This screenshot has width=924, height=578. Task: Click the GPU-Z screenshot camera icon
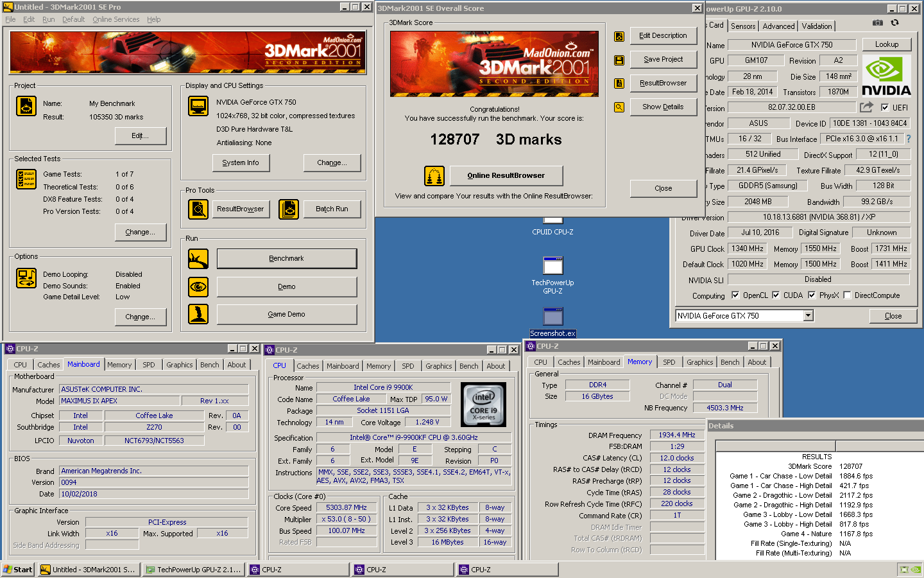pyautogui.click(x=877, y=22)
